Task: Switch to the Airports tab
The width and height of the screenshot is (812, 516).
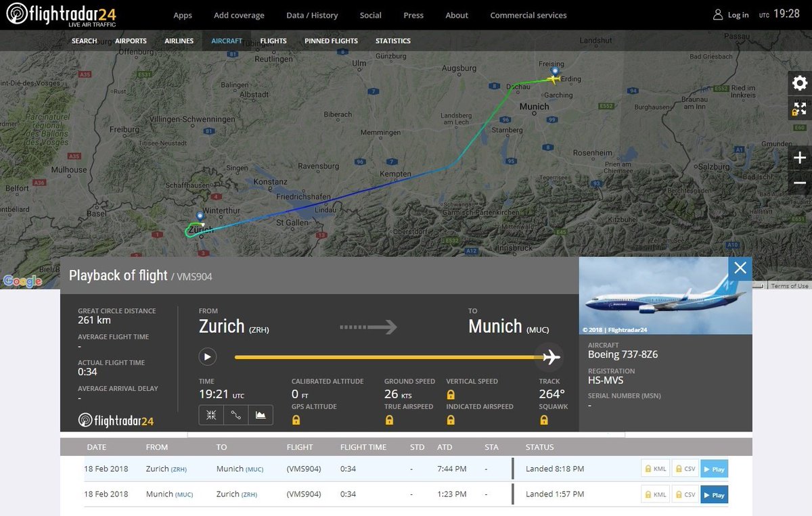Action: (131, 41)
